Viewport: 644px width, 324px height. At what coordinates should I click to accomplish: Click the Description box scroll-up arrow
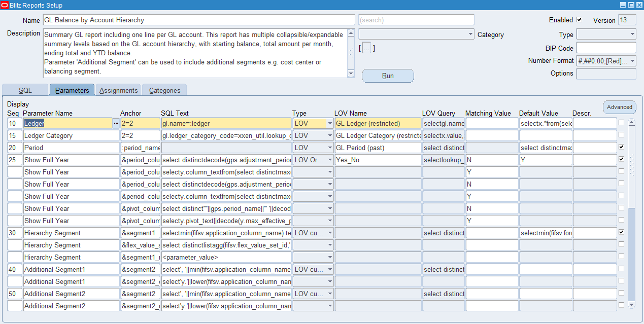click(351, 34)
